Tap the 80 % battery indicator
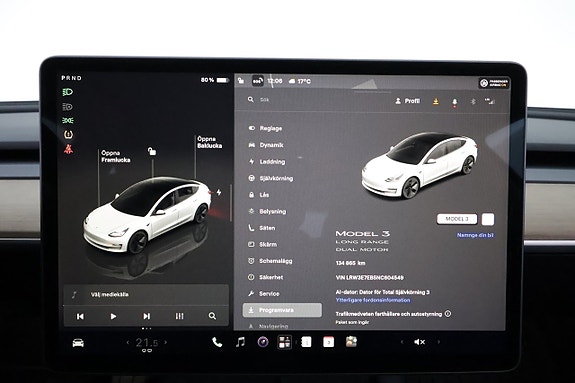Screen dimensions: 575x383 215,80
